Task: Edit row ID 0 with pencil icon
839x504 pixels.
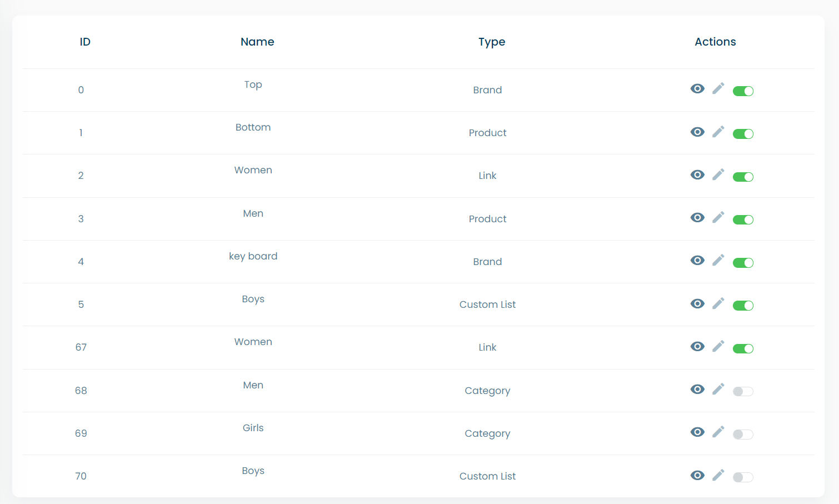Action: (718, 88)
